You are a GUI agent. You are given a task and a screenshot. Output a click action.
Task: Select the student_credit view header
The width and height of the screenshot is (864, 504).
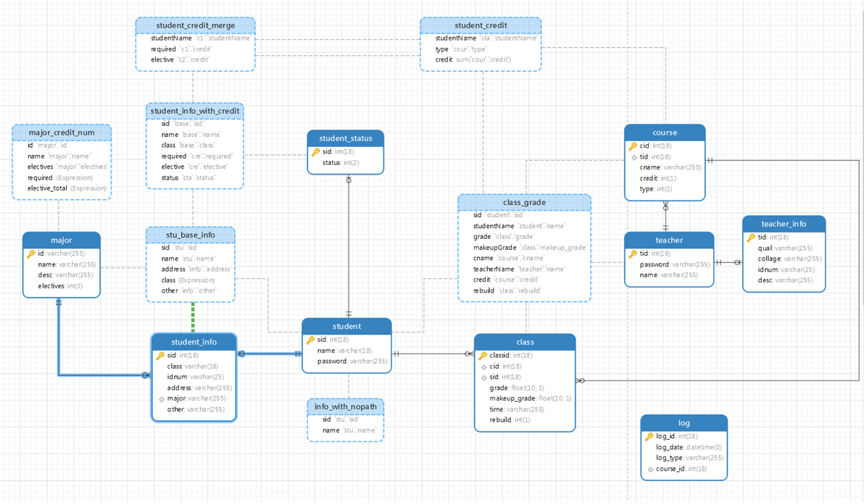tap(481, 25)
